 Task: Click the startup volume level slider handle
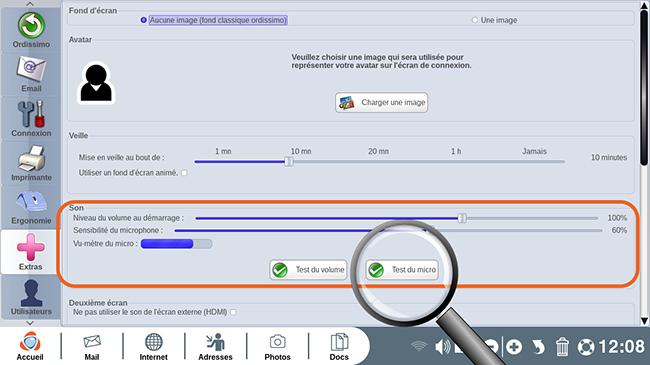[462, 218]
